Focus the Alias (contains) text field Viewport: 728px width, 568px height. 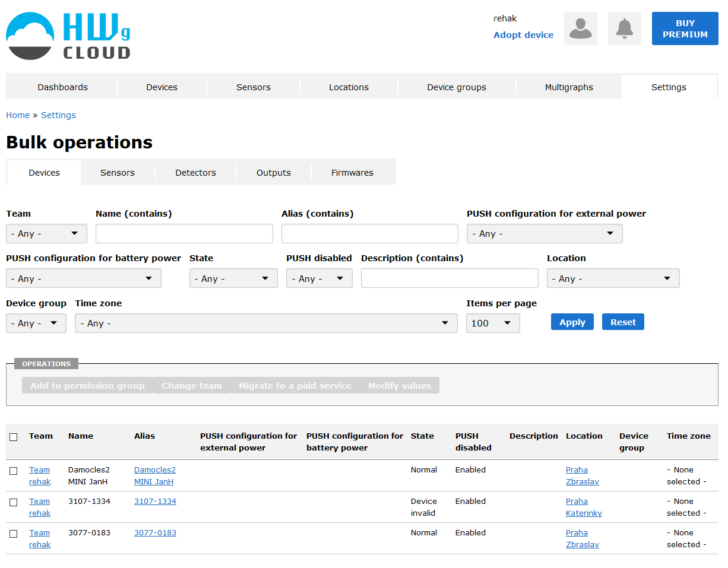(370, 234)
